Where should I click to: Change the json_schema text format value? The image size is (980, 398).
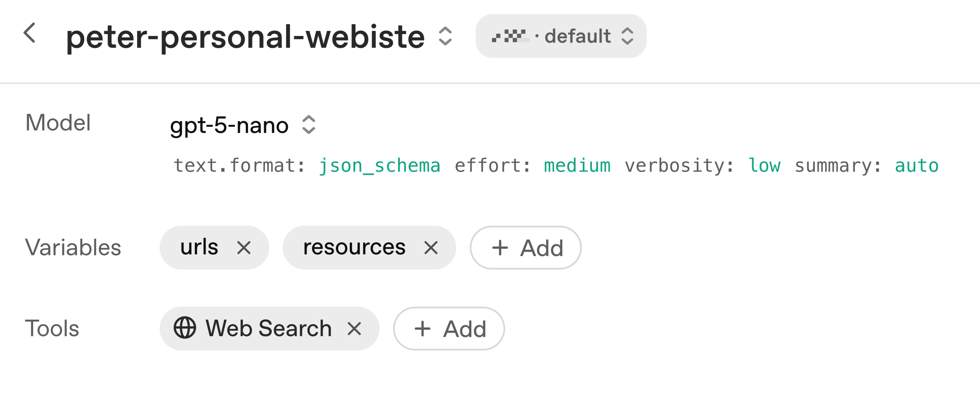(379, 166)
